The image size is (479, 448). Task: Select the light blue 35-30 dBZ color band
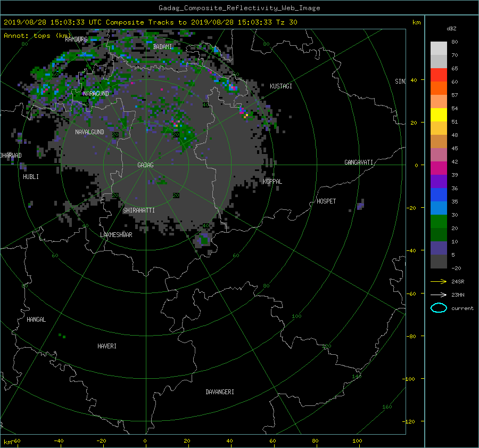pyautogui.click(x=439, y=208)
